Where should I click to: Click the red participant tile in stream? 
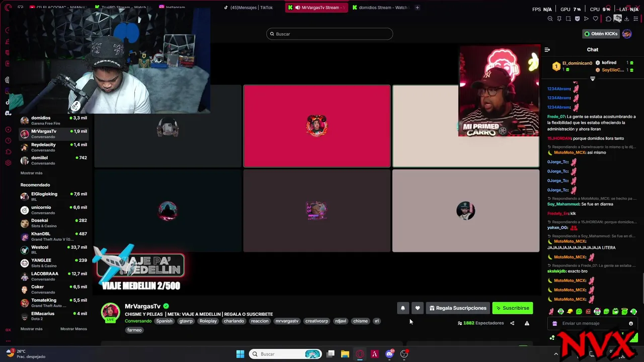coord(317,126)
